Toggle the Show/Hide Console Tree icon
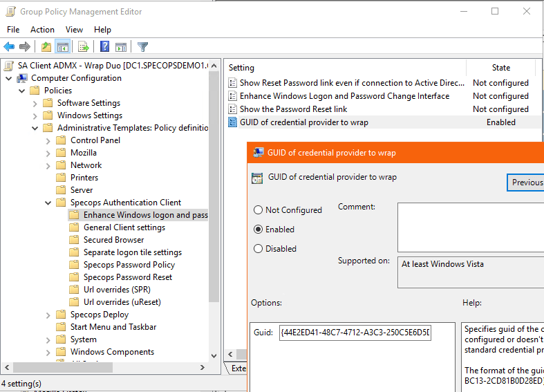Screen dimensions: 544x392 point(63,46)
